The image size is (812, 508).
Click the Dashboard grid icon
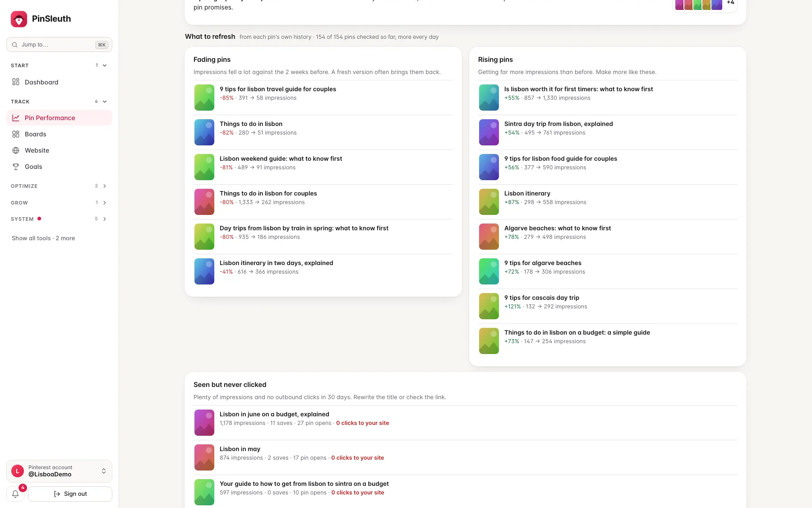click(16, 82)
